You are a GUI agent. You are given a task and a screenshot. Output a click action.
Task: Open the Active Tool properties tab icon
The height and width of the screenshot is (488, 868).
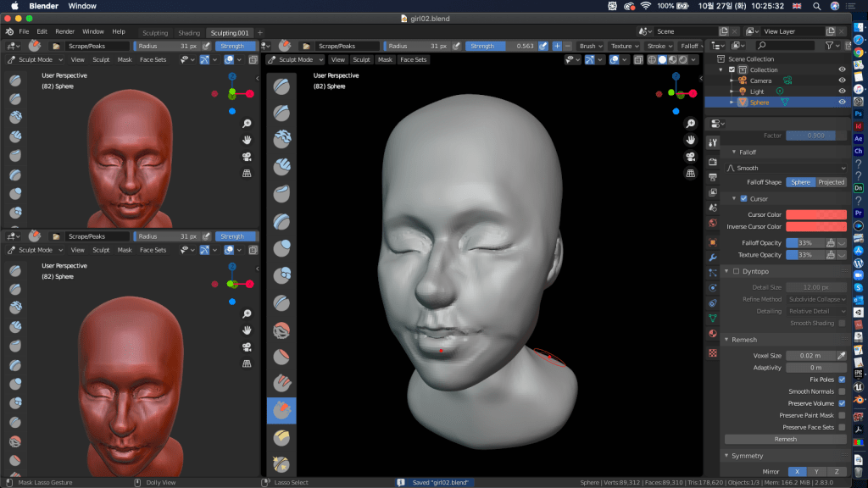713,143
